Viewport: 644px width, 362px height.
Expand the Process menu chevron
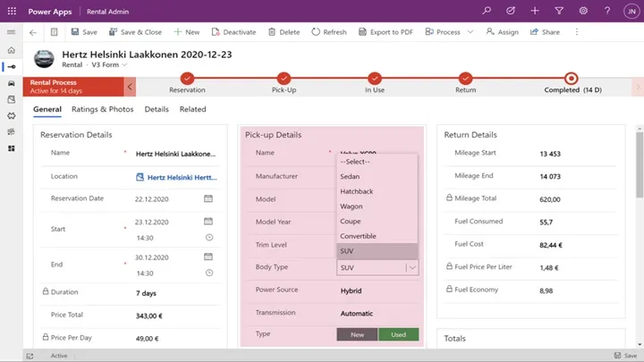tap(468, 32)
